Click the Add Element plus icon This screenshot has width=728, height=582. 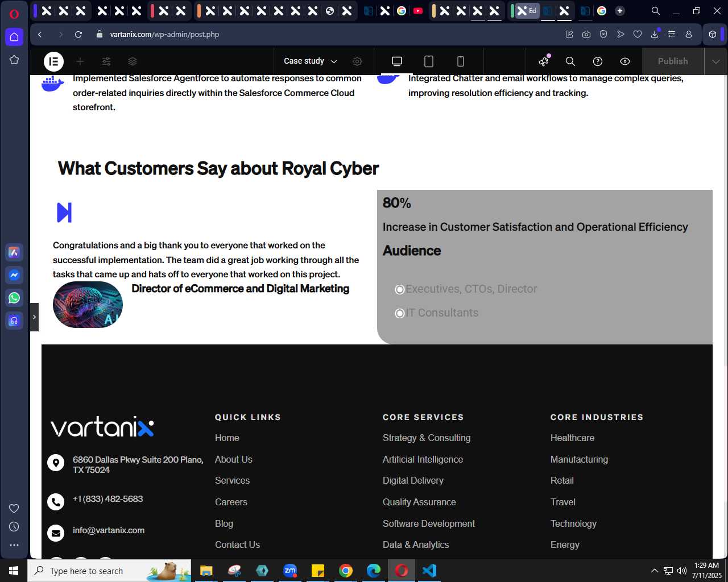(80, 61)
